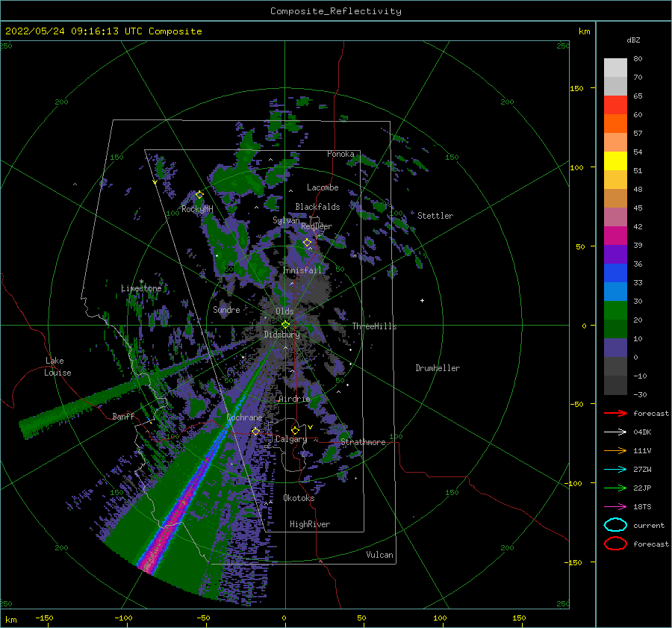Viewport: 672px width, 628px height.
Task: Select the light gray 70-80 dBZ swatch
Action: click(x=615, y=68)
